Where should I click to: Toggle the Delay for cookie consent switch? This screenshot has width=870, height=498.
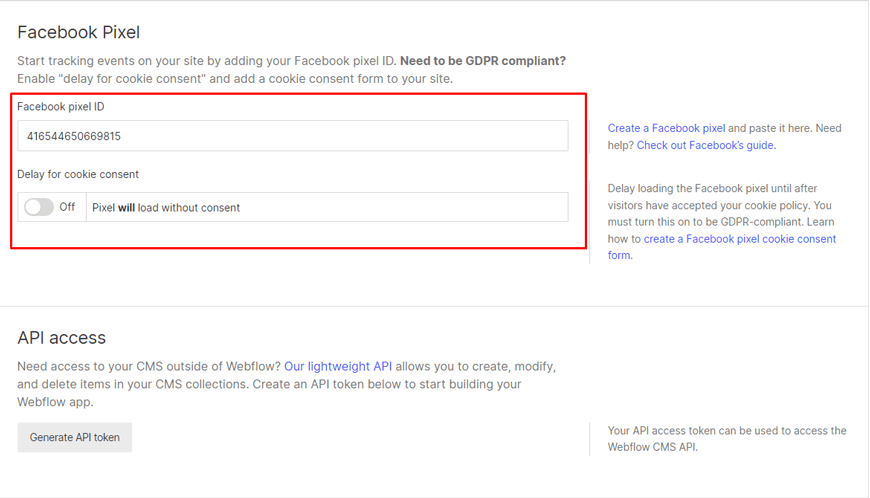39,207
